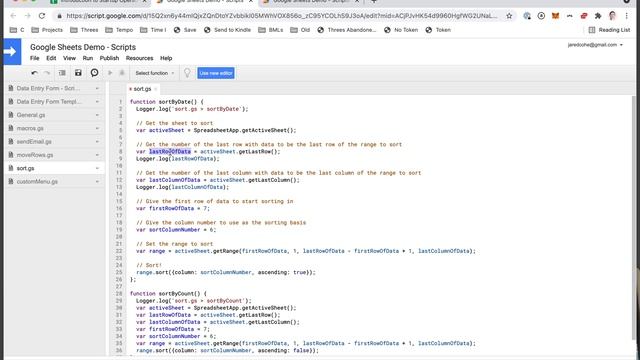
Task: Run the selected function play icon
Action: point(110,73)
